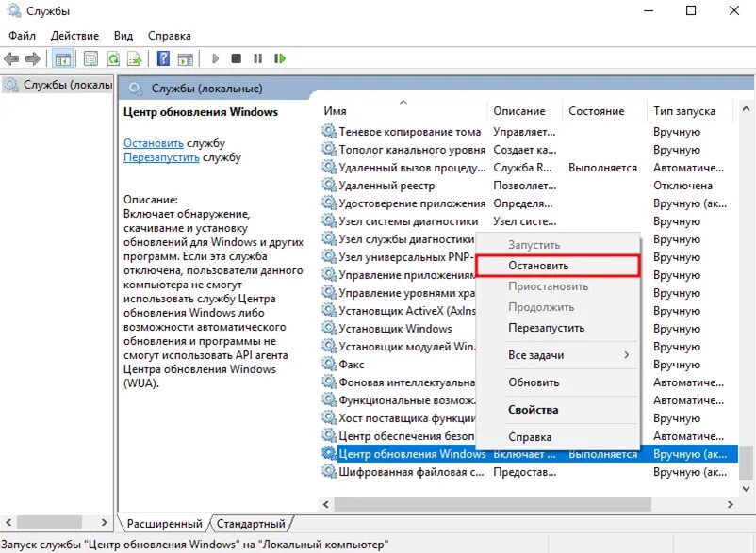
Task: Choose Остановить in the context menu
Action: pos(558,266)
